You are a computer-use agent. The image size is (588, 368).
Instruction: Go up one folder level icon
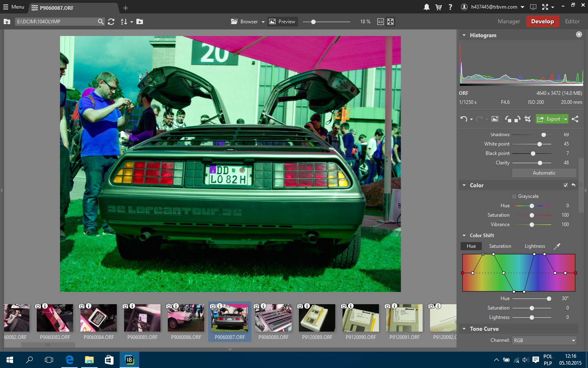point(7,22)
